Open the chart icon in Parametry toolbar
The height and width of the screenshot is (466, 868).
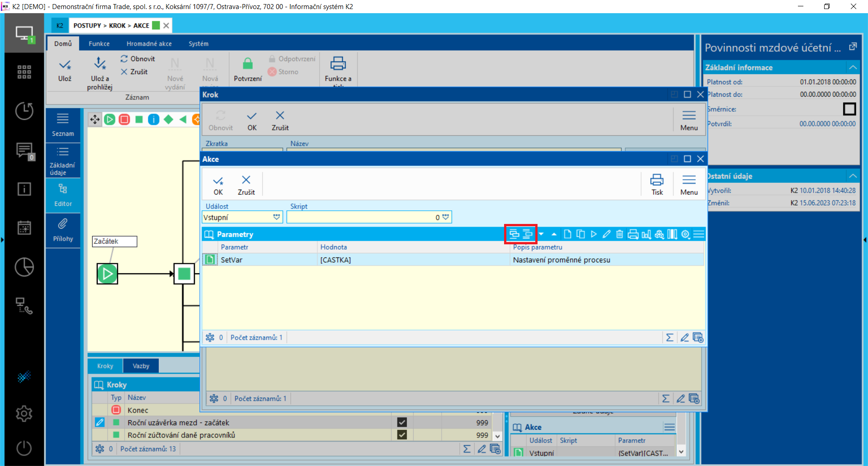click(x=646, y=234)
